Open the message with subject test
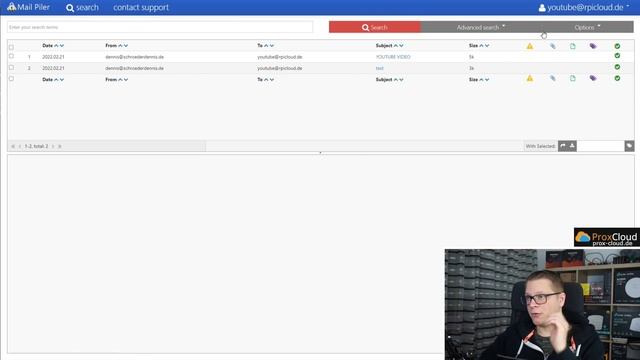The width and height of the screenshot is (640, 360). click(380, 68)
